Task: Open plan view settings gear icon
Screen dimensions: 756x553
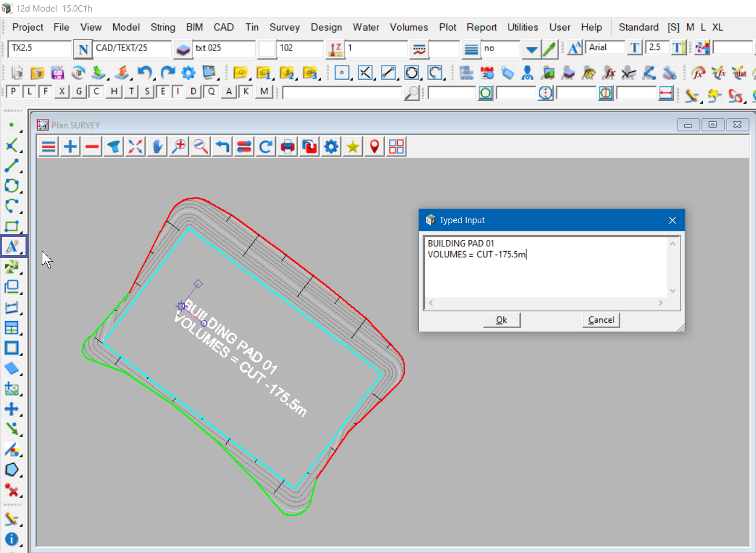Action: coord(331,147)
